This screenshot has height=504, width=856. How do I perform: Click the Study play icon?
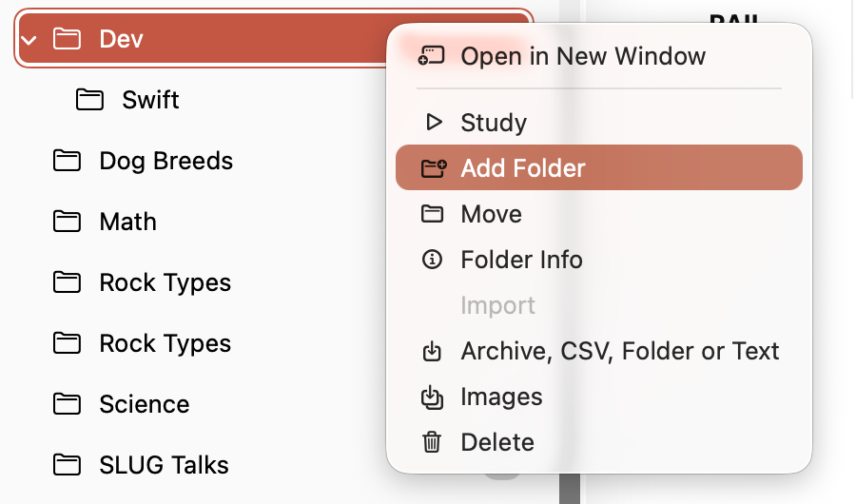434,122
